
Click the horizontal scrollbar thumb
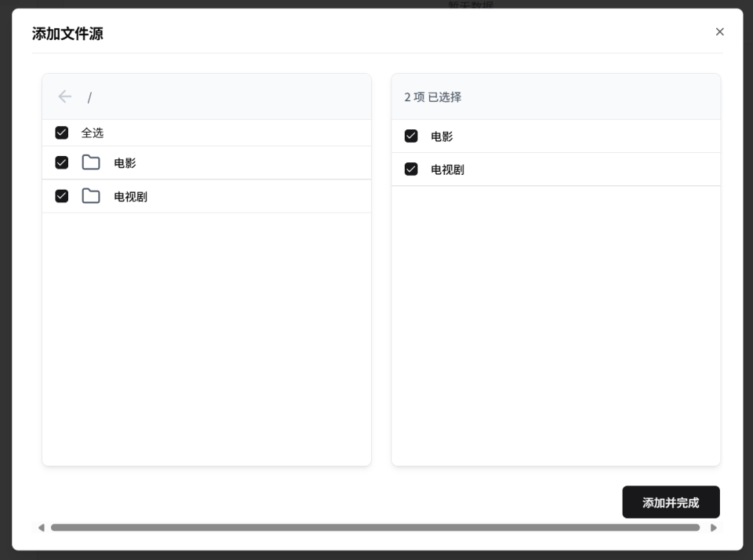pos(375,528)
